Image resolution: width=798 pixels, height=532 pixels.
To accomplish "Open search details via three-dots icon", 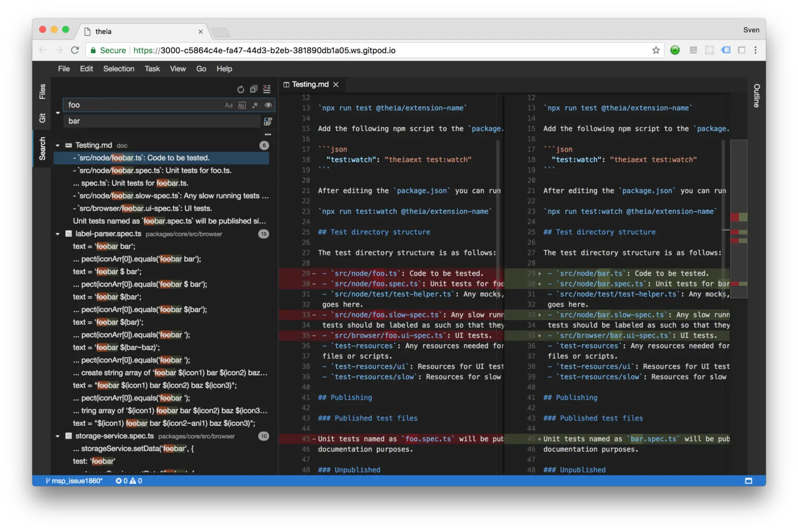I will tap(268, 135).
